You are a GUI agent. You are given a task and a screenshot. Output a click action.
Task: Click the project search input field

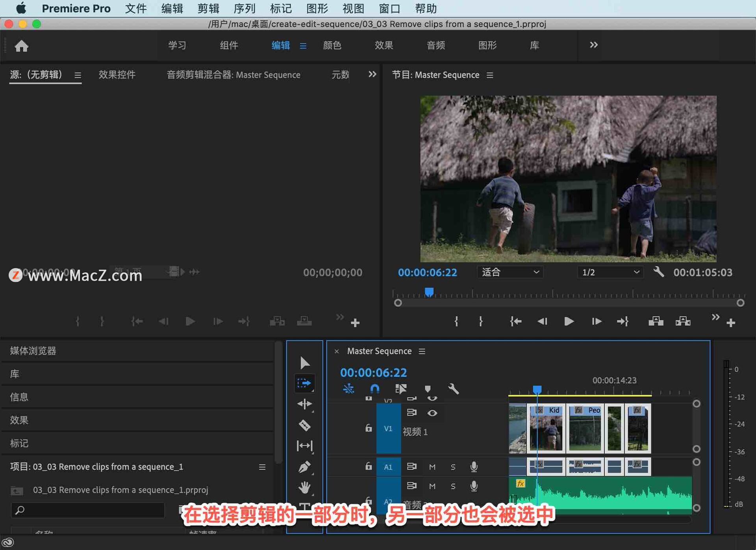pos(87,510)
